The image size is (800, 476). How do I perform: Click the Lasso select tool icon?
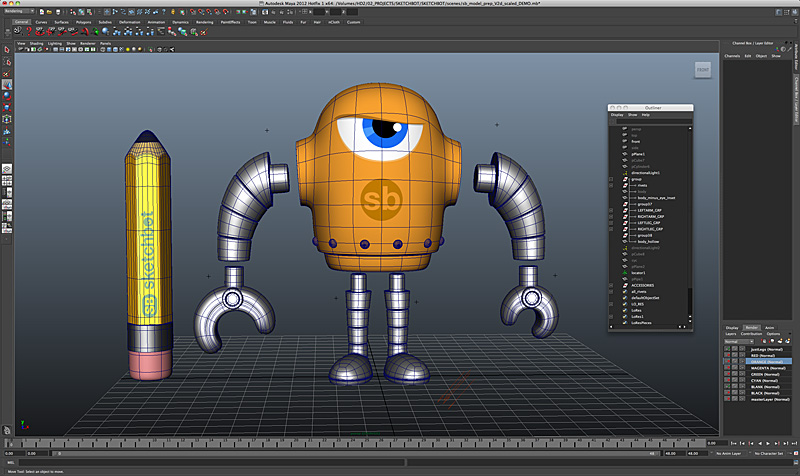[6, 63]
